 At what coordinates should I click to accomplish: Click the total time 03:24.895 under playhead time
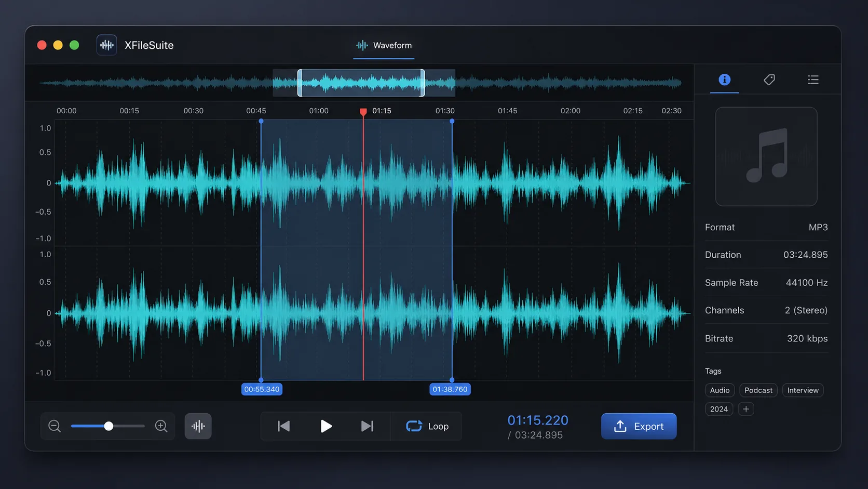coord(538,435)
